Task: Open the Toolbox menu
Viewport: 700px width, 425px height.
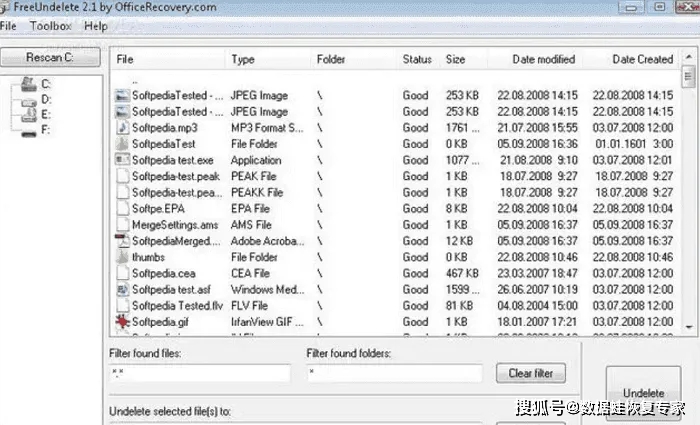Action: pyautogui.click(x=50, y=26)
